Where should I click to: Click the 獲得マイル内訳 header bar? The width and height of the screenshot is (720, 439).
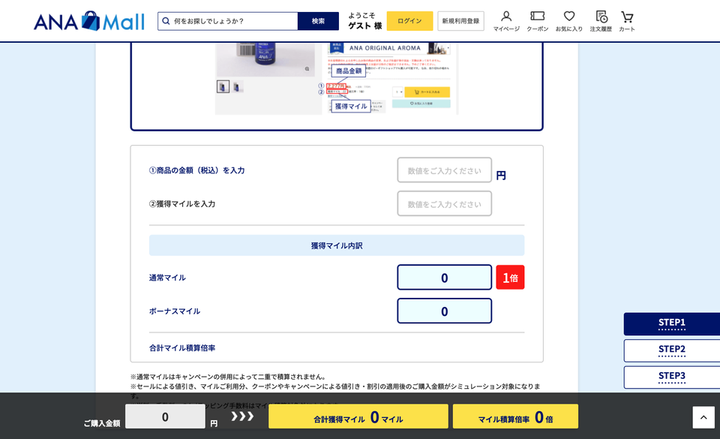(337, 245)
